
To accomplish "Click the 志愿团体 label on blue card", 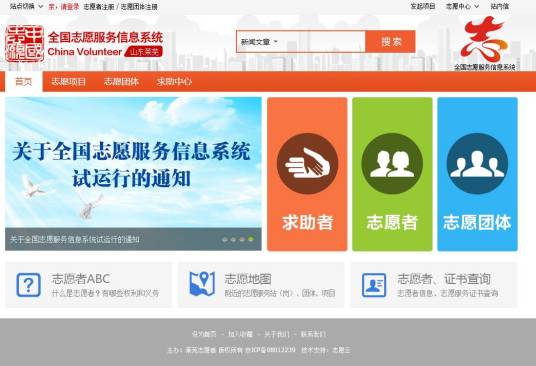I will point(477,222).
